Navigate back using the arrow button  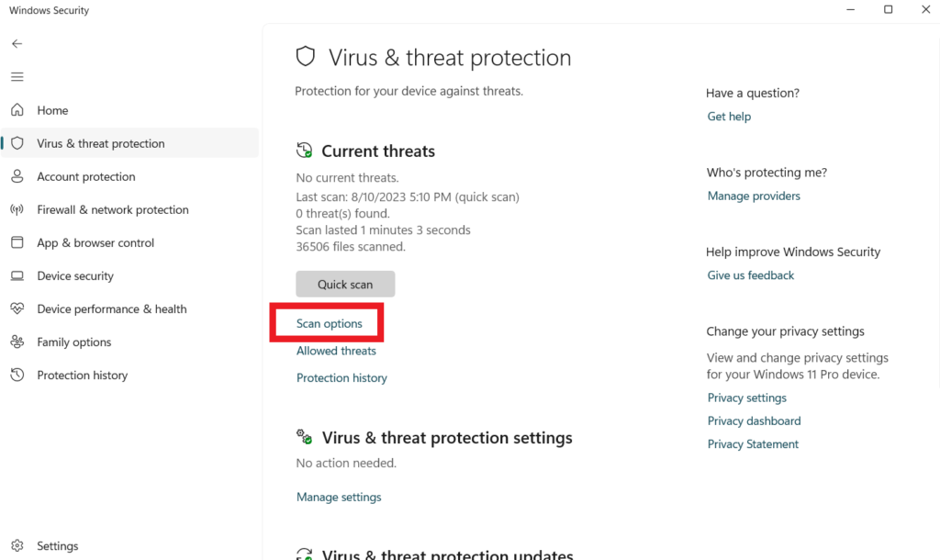[17, 43]
